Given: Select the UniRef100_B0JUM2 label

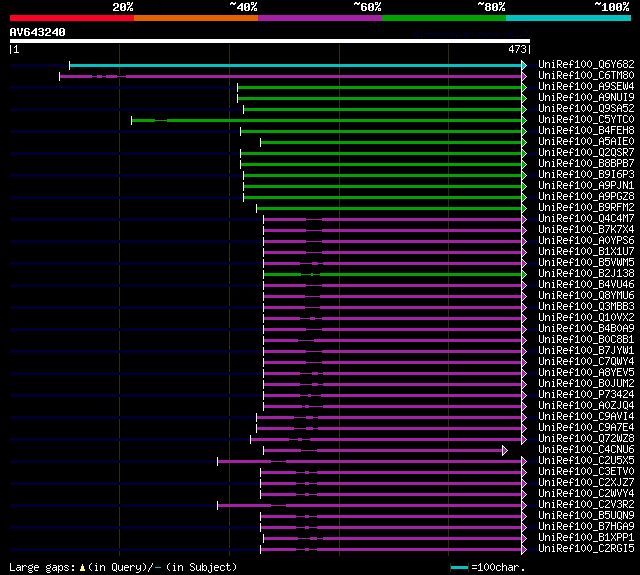Looking at the screenshot, I should [x=586, y=384].
